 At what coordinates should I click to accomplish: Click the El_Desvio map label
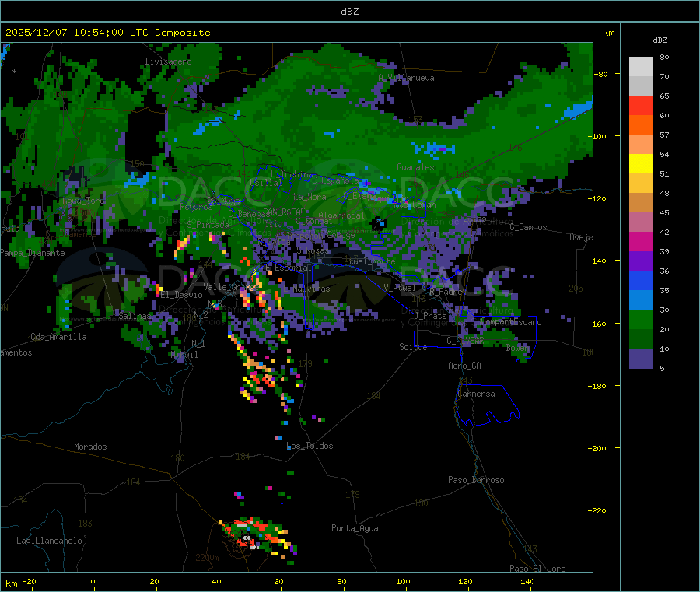pyautogui.click(x=182, y=295)
